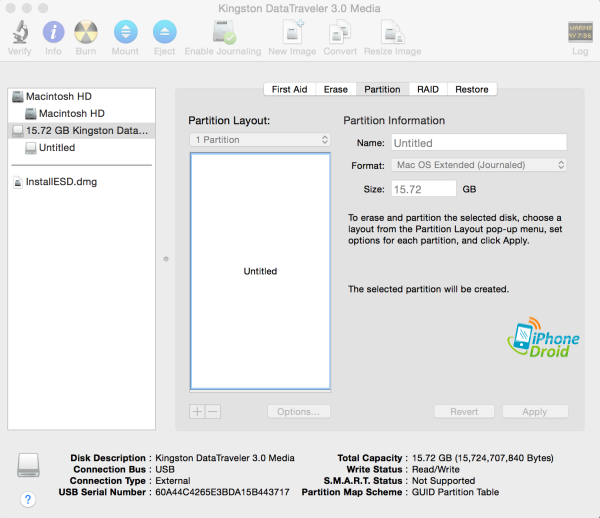Click the GUID Partition Table text
Screen dimensions: 600x518
tap(455, 492)
